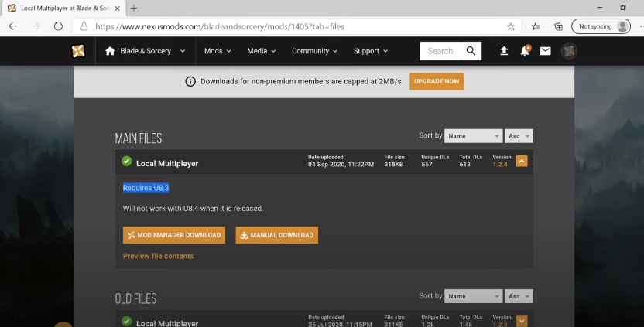Open the Community menu
This screenshot has height=327, width=644.
coord(314,51)
